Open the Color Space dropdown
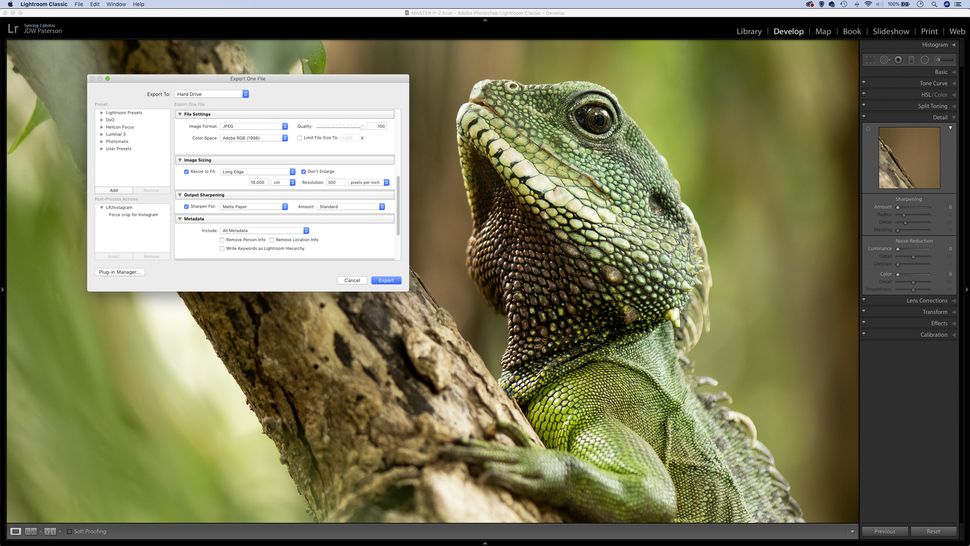The width and height of the screenshot is (970, 546). tap(254, 138)
